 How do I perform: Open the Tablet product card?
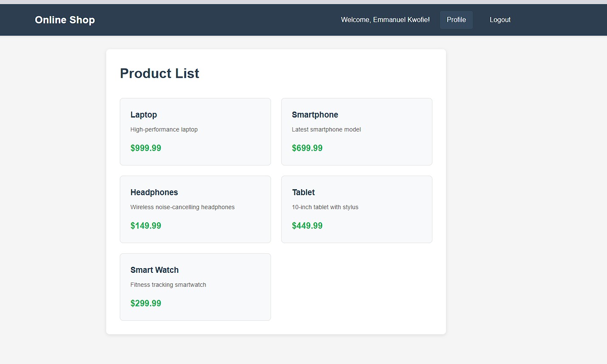[356, 209]
